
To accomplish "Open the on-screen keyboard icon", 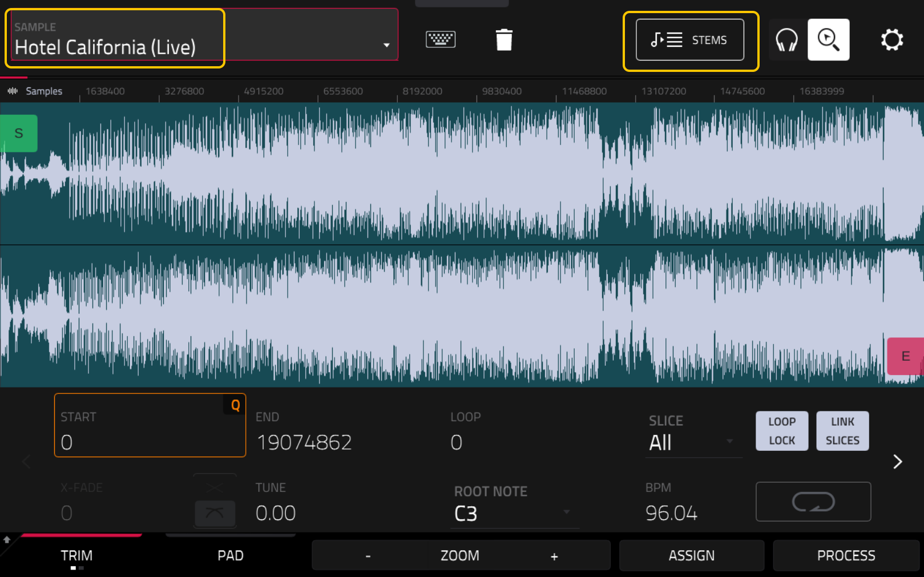I will point(441,39).
